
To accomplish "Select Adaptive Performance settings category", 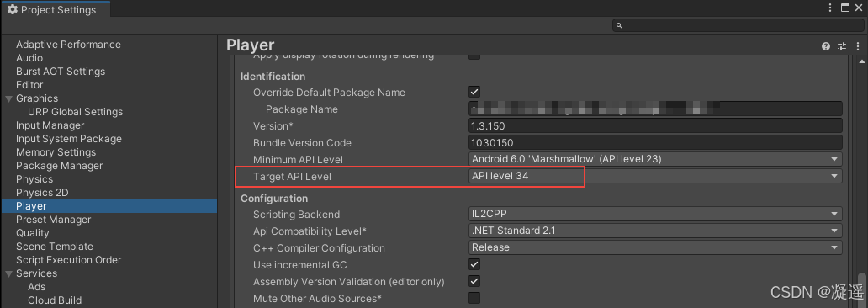I will [x=68, y=45].
